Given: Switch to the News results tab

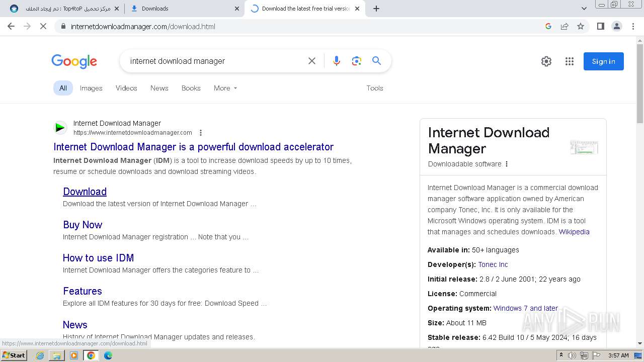Looking at the screenshot, I should [159, 88].
